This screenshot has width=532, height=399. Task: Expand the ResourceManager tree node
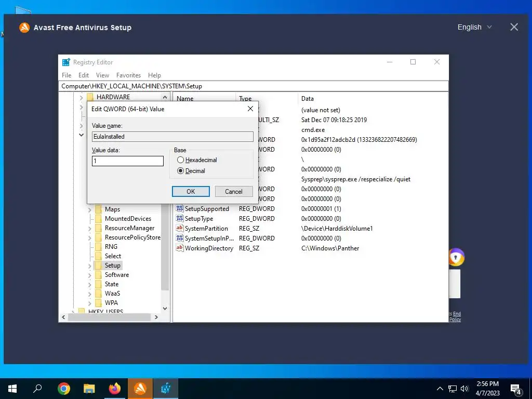[89, 229]
